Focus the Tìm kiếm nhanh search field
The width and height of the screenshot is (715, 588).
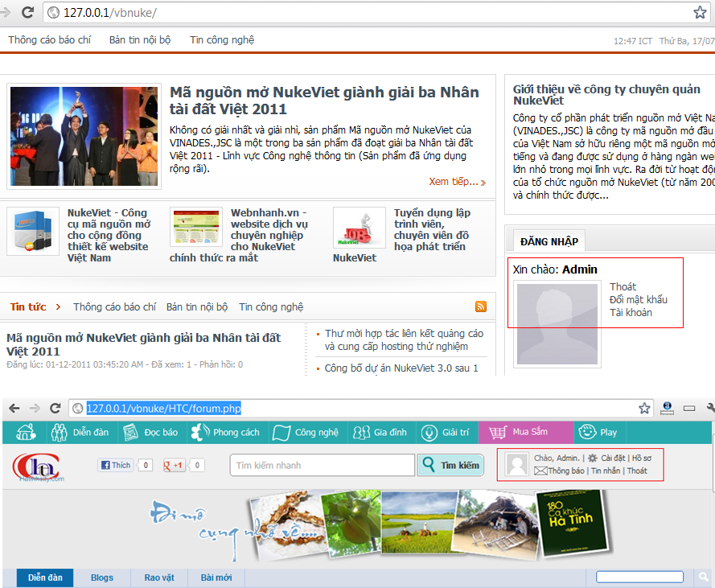click(x=323, y=465)
